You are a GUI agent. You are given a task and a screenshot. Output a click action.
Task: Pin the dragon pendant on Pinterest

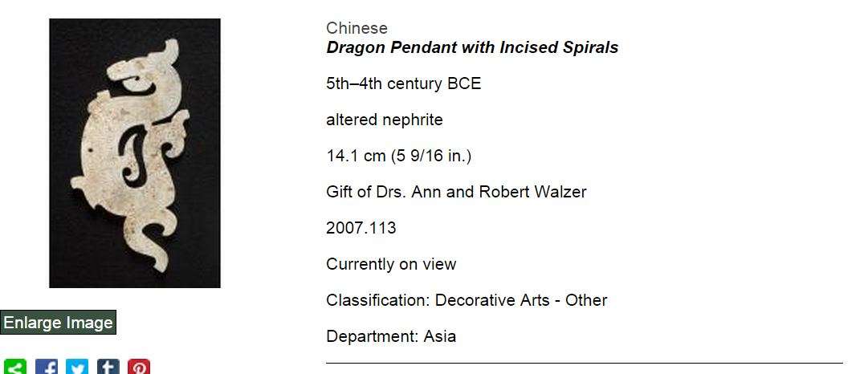(x=139, y=368)
